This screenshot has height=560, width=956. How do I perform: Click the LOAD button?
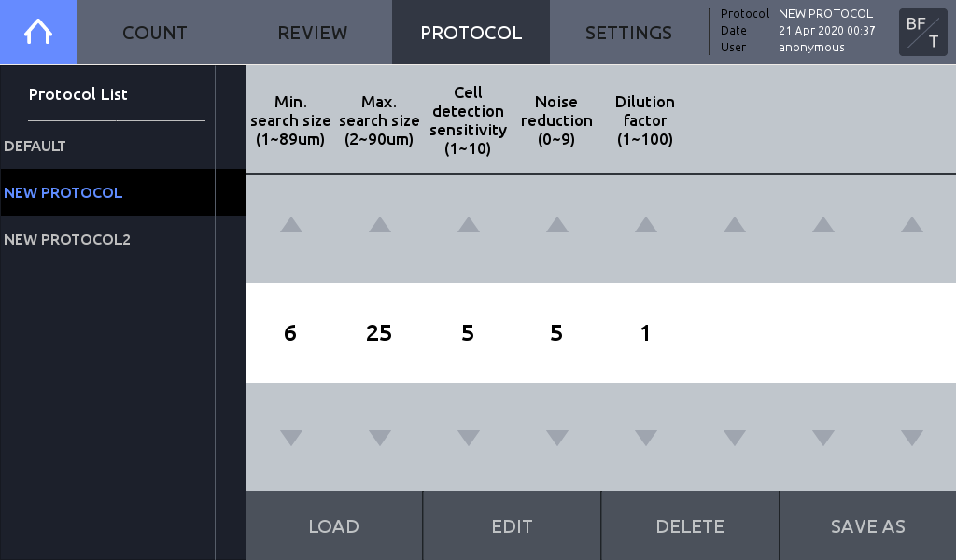tap(334, 525)
